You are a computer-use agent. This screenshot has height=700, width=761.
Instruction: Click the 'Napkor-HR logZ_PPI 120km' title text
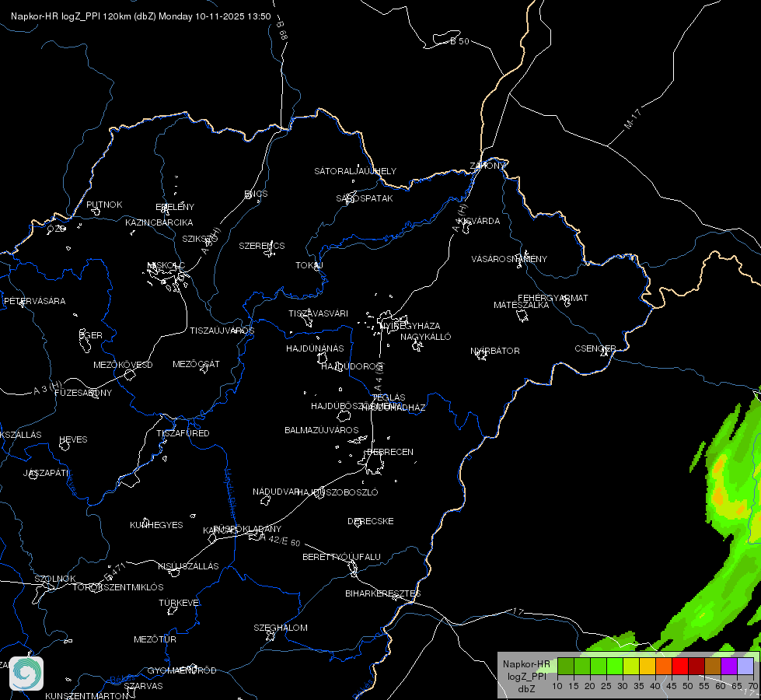click(71, 16)
